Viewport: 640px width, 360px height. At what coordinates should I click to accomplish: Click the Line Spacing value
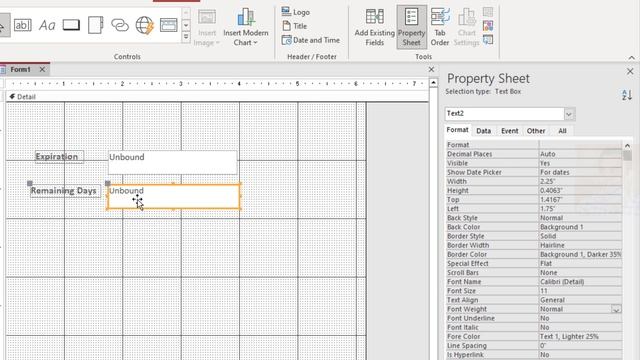pyautogui.click(x=580, y=346)
